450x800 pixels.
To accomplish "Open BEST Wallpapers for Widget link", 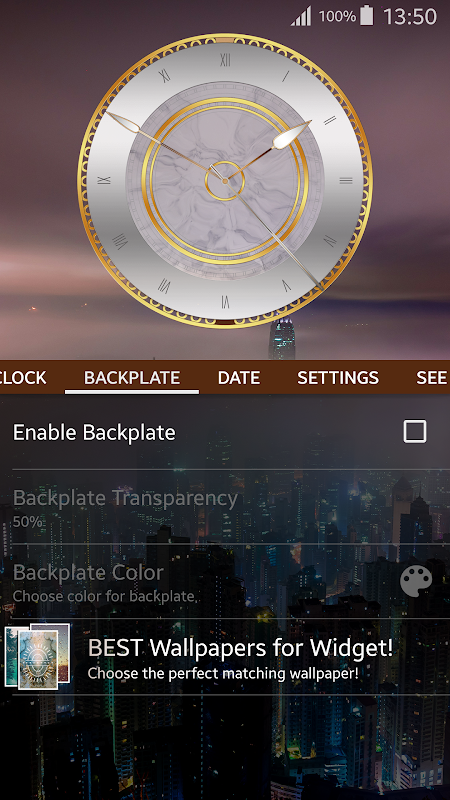I will click(240, 647).
